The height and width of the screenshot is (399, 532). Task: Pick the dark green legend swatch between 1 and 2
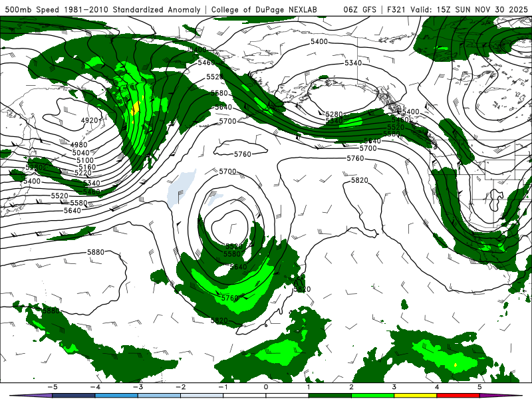point(330,396)
